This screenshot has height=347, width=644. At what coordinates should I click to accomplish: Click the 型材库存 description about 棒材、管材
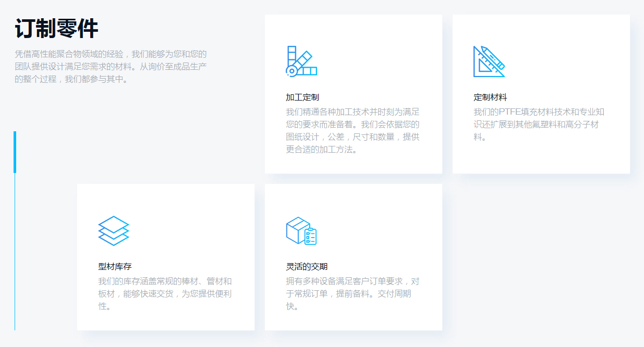(x=165, y=294)
